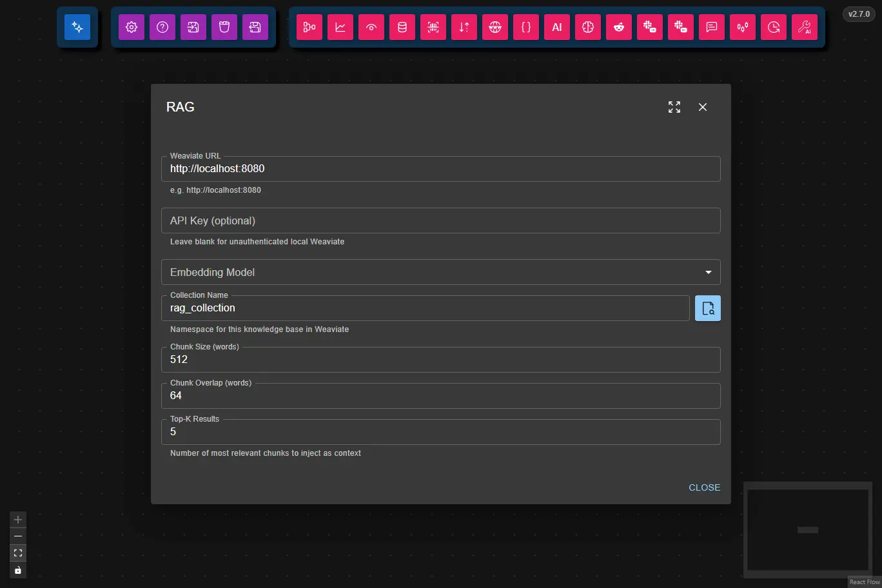This screenshot has width=882, height=588.
Task: Close the RAG dialog with the X
Action: pos(703,107)
